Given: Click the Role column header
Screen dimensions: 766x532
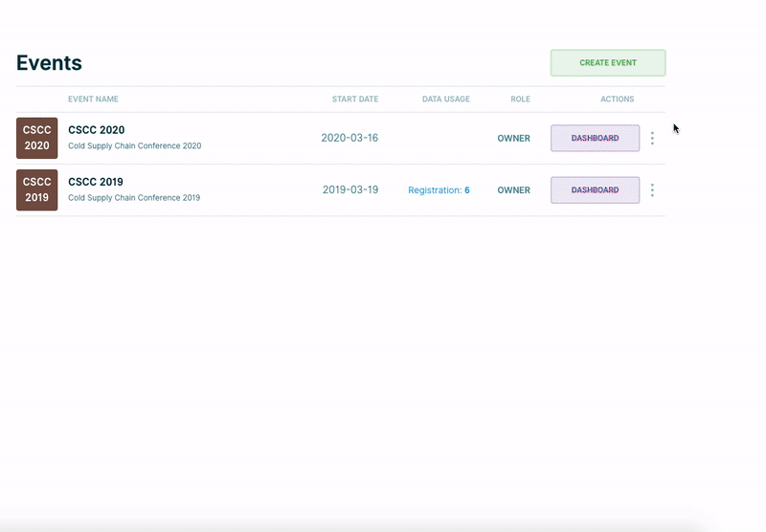Looking at the screenshot, I should (x=520, y=100).
